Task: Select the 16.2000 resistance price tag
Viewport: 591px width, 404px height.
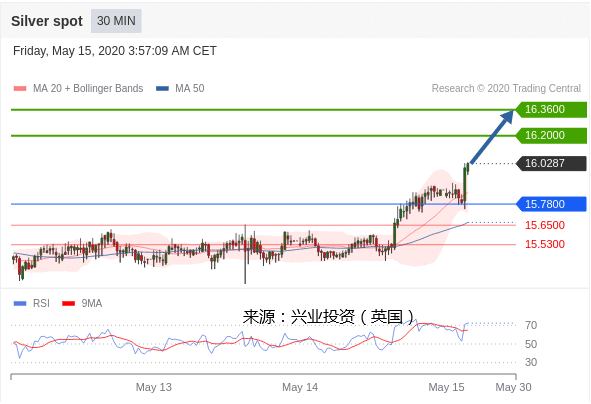Action: [x=550, y=135]
